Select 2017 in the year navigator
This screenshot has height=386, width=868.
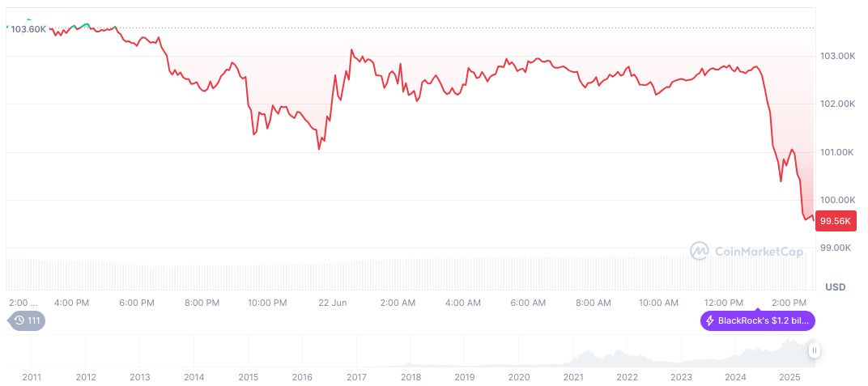pyautogui.click(x=356, y=377)
